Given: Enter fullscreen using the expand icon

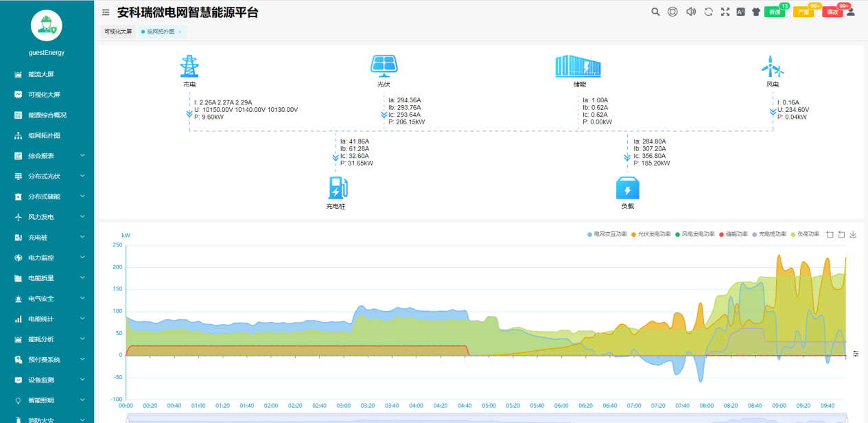Looking at the screenshot, I should pos(725,12).
